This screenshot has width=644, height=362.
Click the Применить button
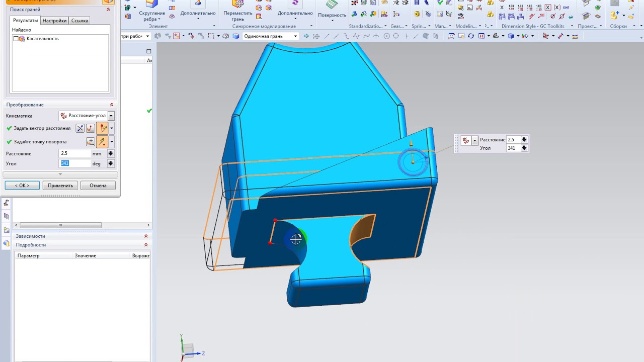coord(60,186)
